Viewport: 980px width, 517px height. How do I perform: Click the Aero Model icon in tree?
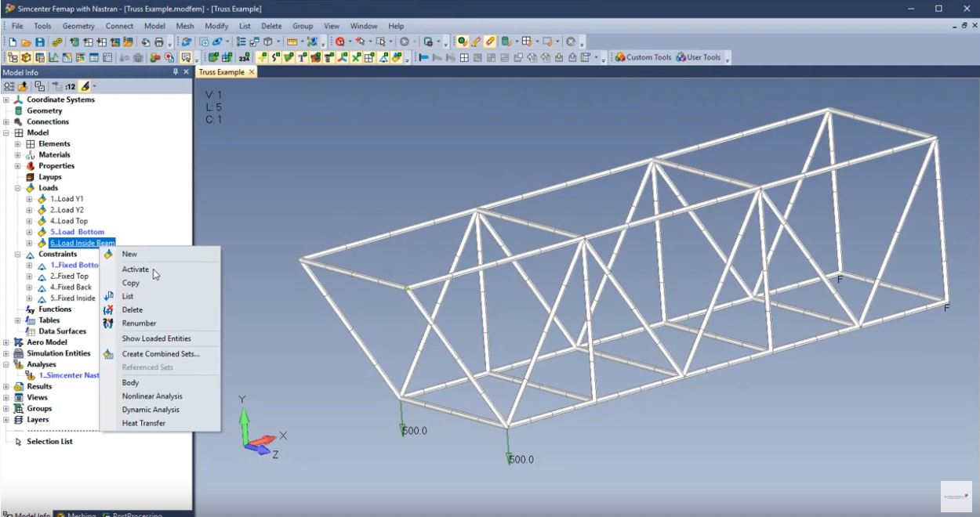point(19,342)
